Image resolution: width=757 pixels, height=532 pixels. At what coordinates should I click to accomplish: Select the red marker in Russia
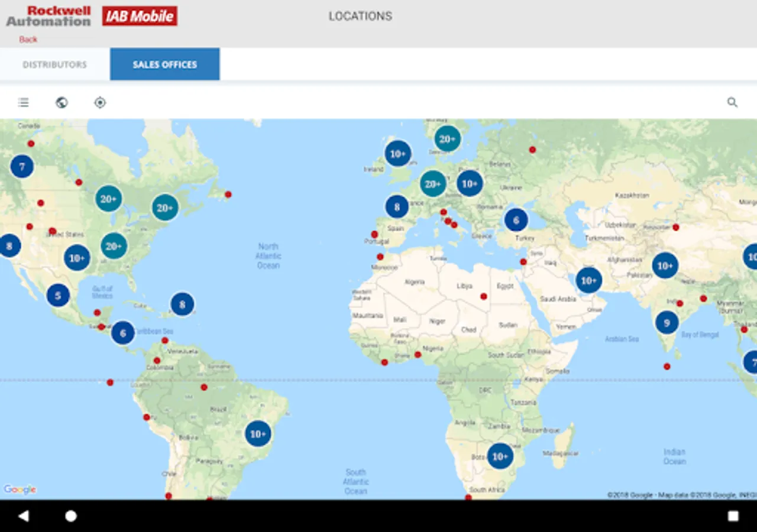(x=532, y=150)
